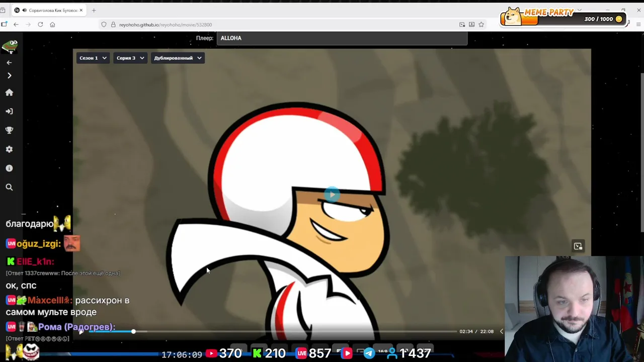This screenshot has width=644, height=362.
Task: Open the tab list button near top-left
Action: (x=3, y=10)
